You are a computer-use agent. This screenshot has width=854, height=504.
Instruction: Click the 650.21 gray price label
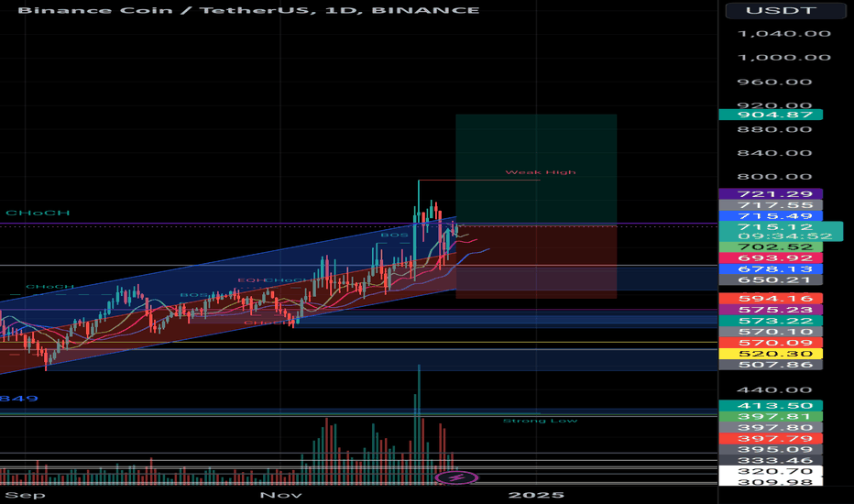771,280
